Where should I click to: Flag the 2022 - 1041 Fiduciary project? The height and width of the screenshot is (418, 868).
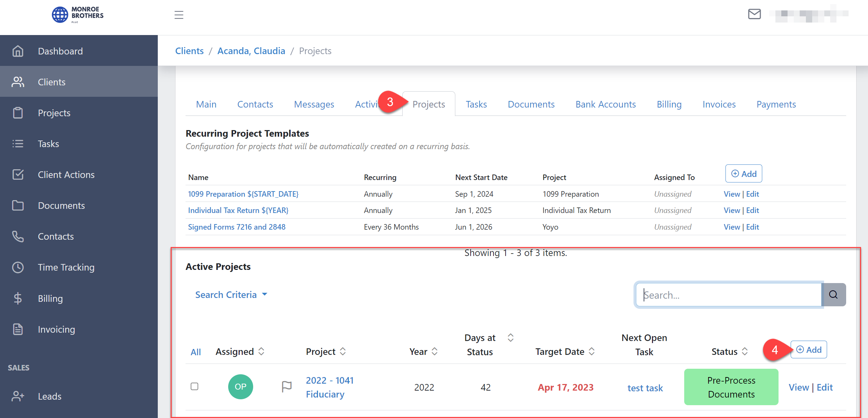coord(286,386)
